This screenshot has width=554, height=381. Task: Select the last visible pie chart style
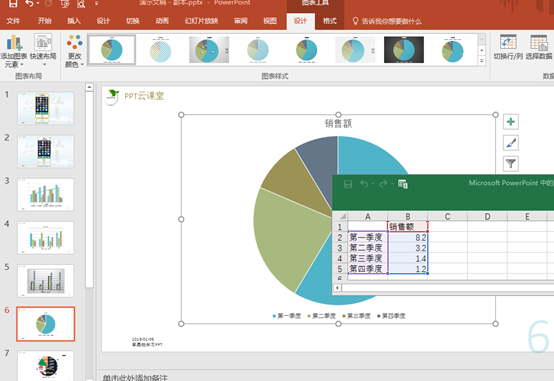pyautogui.click(x=453, y=50)
